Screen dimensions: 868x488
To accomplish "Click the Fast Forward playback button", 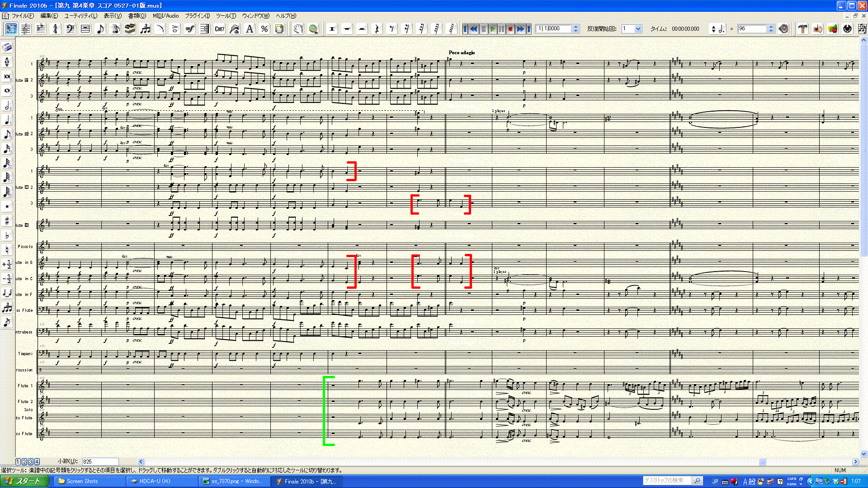I will point(520,29).
